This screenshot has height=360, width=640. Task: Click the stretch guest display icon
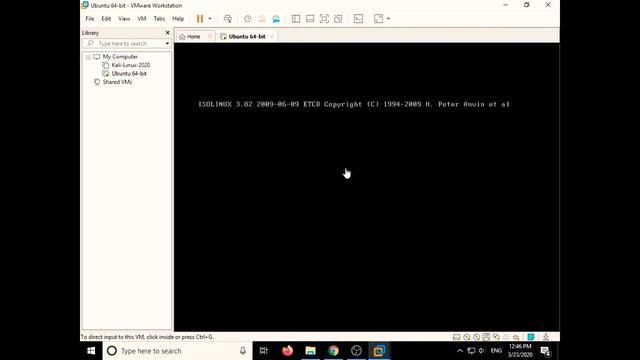[378, 19]
